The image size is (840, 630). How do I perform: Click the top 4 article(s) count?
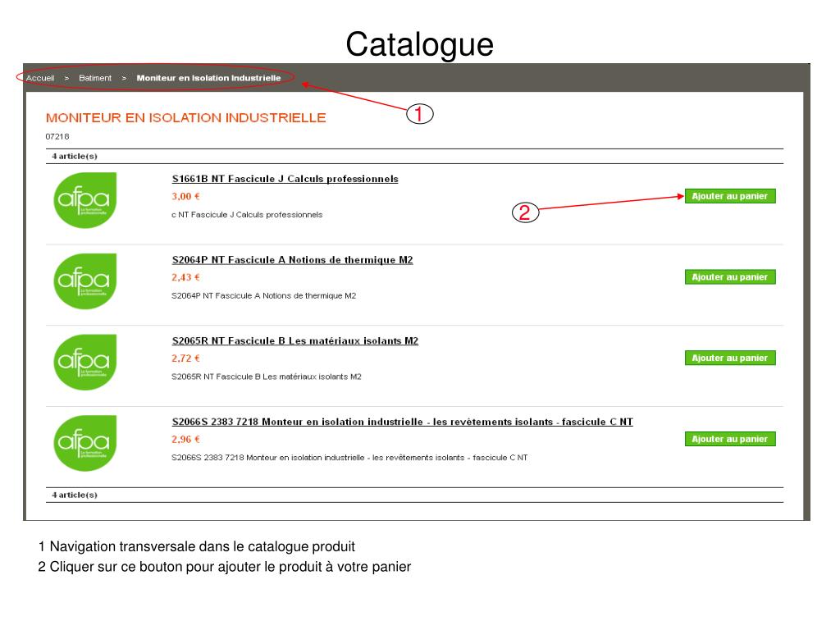coord(75,157)
